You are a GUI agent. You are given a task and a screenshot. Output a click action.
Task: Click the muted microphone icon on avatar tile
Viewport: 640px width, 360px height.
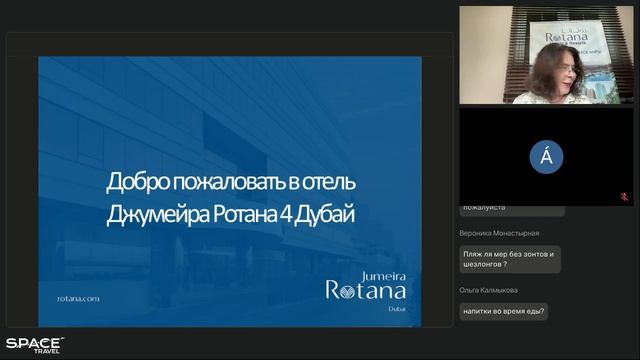pyautogui.click(x=624, y=197)
